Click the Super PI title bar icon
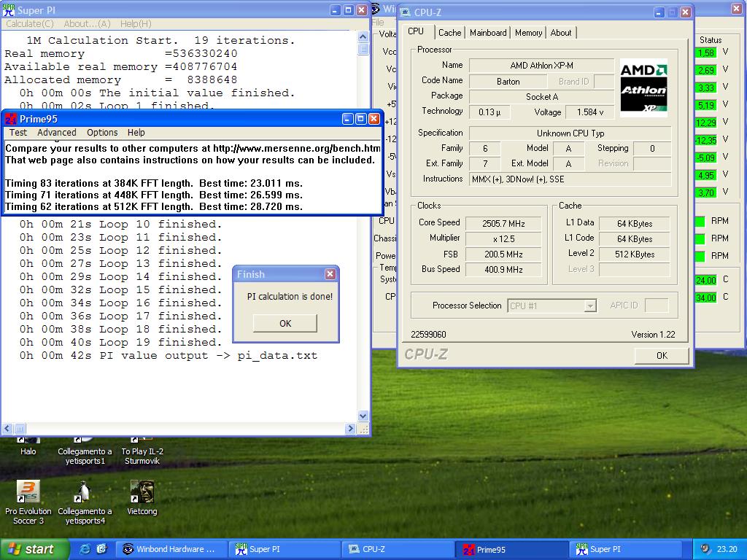This screenshot has width=747, height=560. [9, 10]
